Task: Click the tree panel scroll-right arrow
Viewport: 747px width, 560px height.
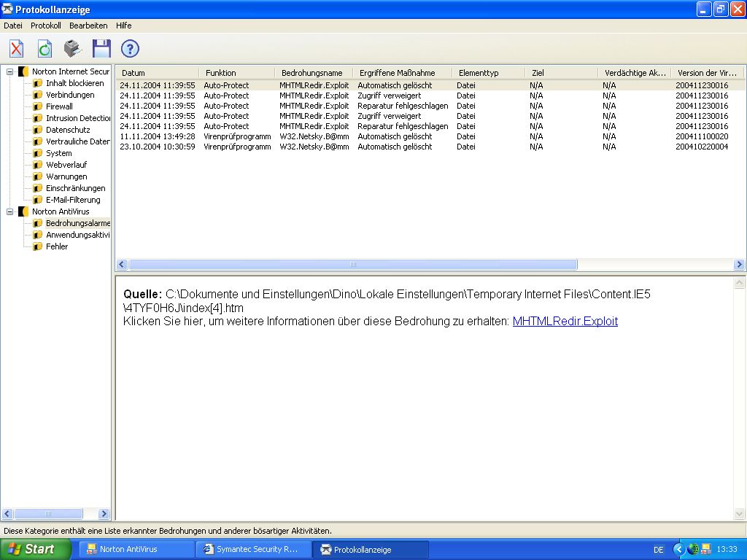Action: [104, 514]
